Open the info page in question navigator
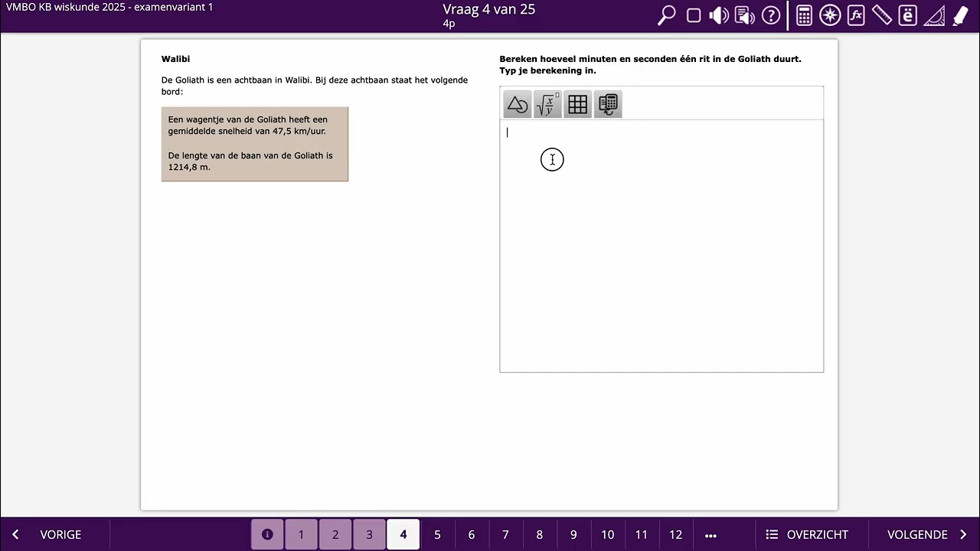980x551 pixels. pos(267,535)
